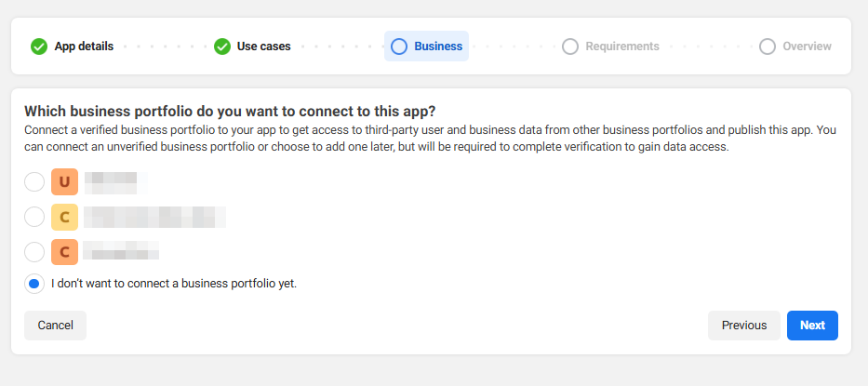Click the grey circle icon beside Overview
The height and width of the screenshot is (386, 868).
(x=768, y=47)
